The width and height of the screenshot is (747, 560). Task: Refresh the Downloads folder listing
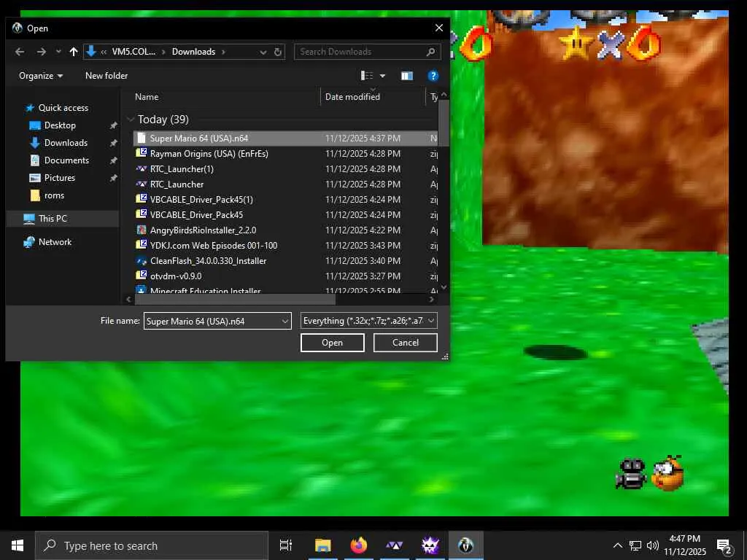278,52
